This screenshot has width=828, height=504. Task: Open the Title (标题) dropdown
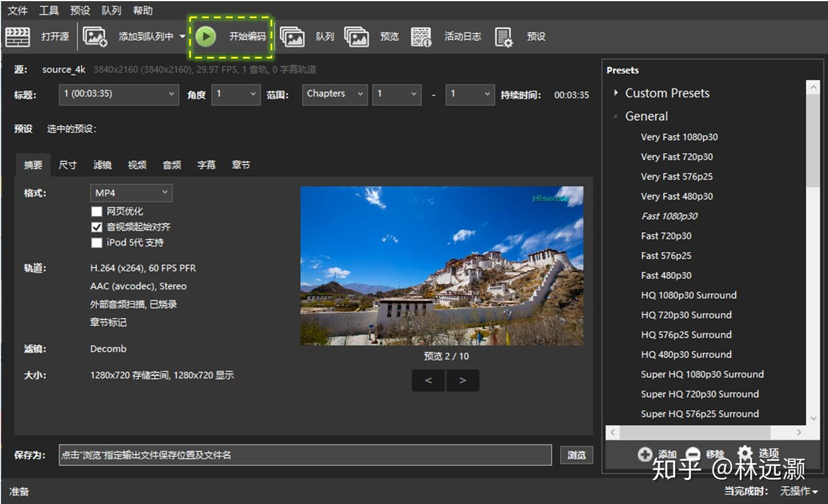[x=119, y=94]
